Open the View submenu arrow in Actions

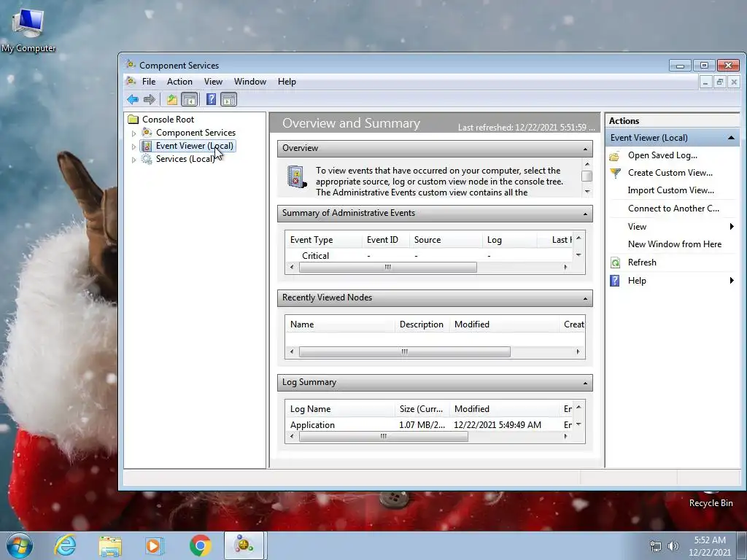[x=732, y=227]
